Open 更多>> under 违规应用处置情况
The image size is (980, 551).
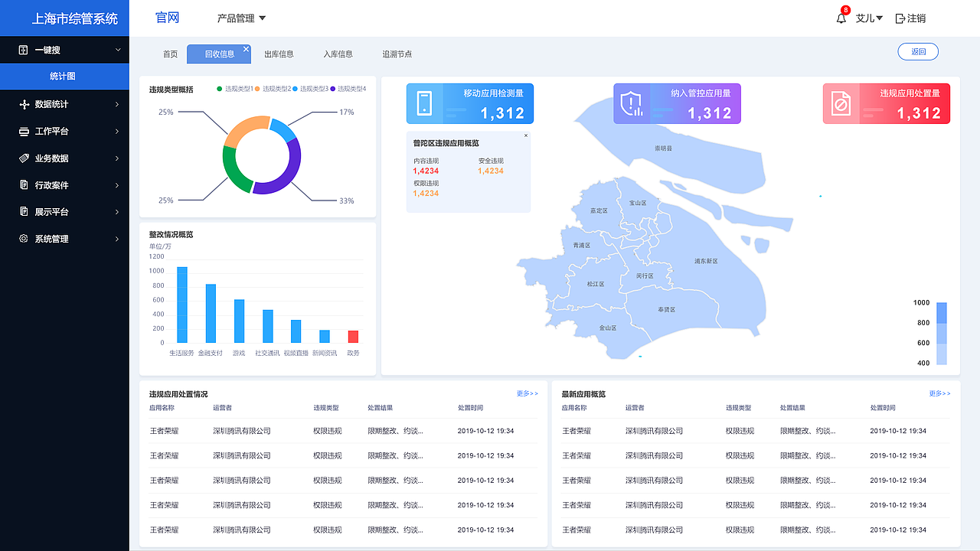pyautogui.click(x=527, y=393)
